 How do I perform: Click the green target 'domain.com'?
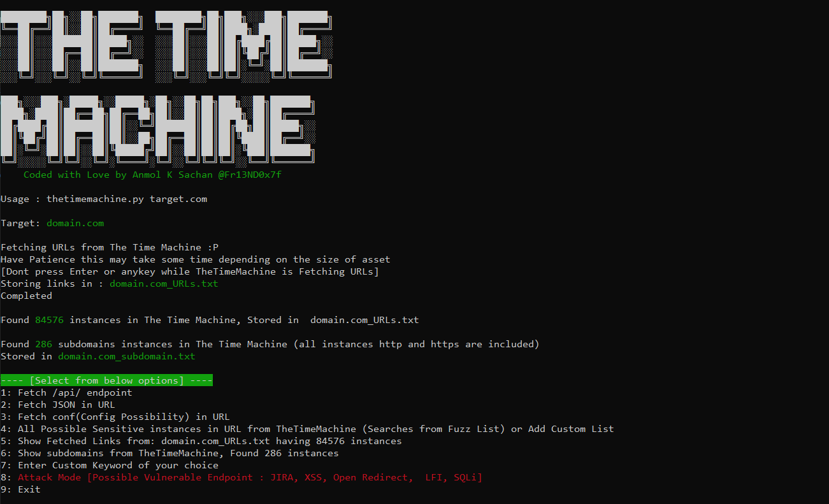(75, 223)
